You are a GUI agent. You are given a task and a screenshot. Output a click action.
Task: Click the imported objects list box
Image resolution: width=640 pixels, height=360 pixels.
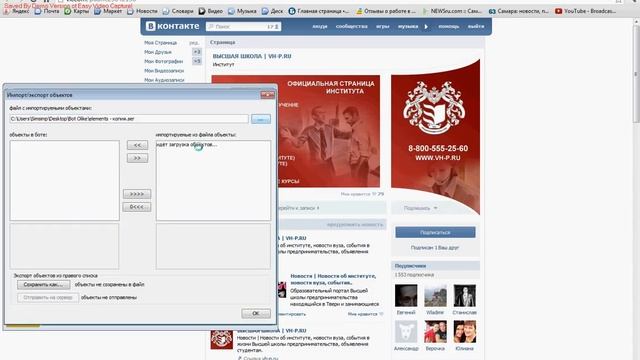click(213, 181)
